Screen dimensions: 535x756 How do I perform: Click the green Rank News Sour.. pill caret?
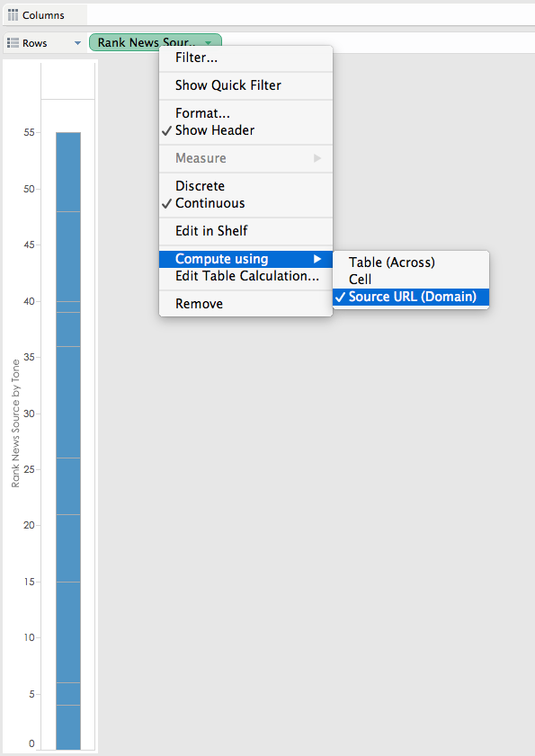coord(208,41)
